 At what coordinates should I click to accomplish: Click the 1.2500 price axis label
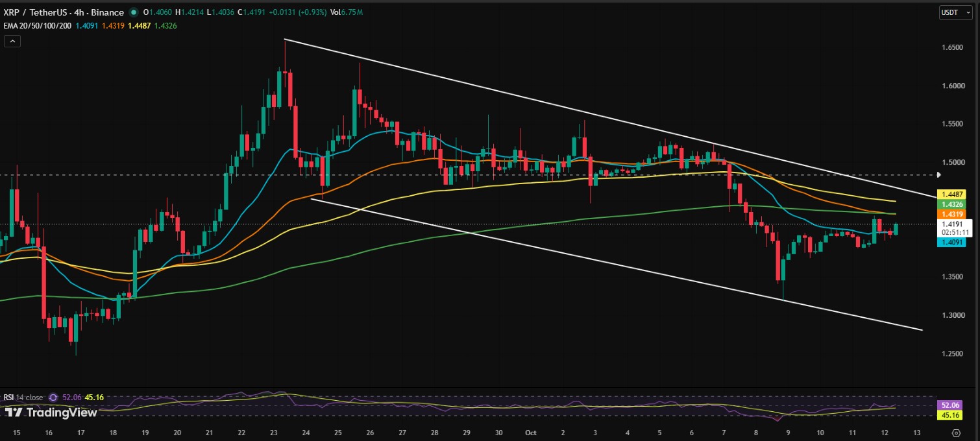[x=953, y=354]
